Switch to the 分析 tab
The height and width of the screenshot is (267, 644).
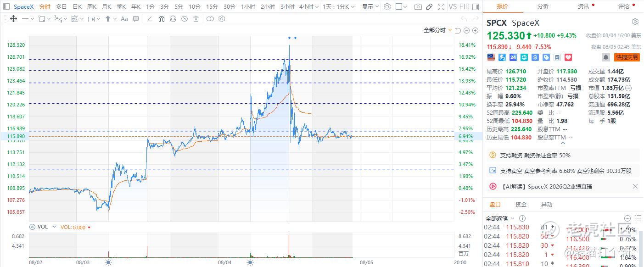coord(543,6)
